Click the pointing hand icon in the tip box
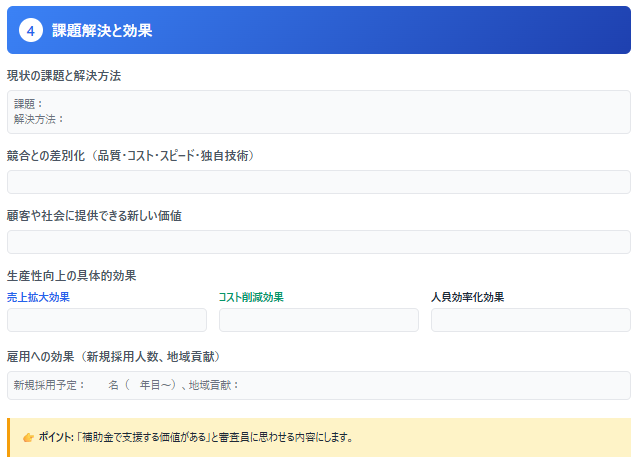Image resolution: width=636 pixels, height=463 pixels. coord(28,437)
